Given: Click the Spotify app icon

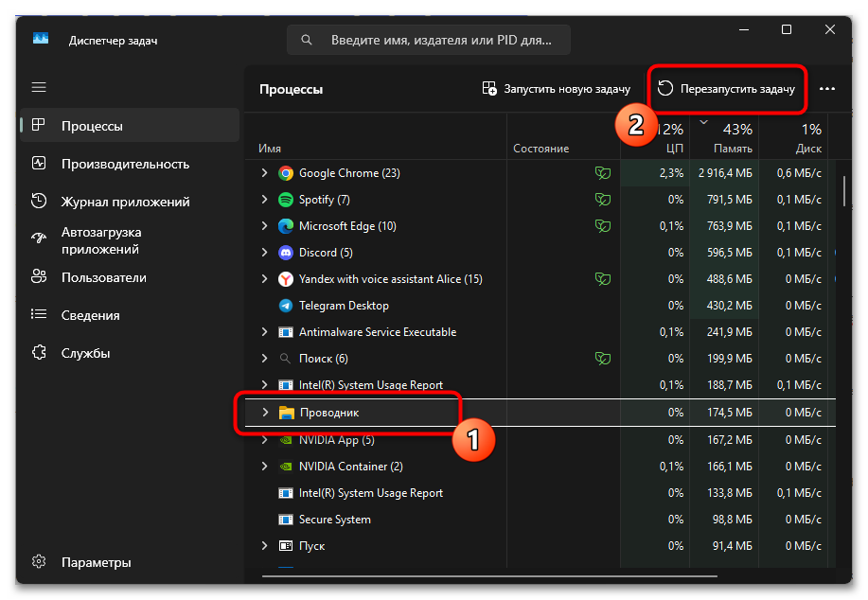Looking at the screenshot, I should pyautogui.click(x=286, y=200).
